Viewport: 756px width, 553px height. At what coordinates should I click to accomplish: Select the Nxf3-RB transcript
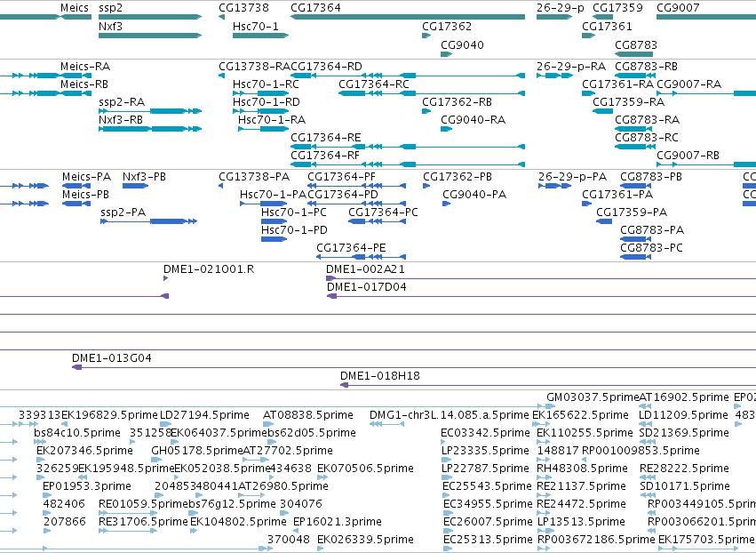coord(150,129)
